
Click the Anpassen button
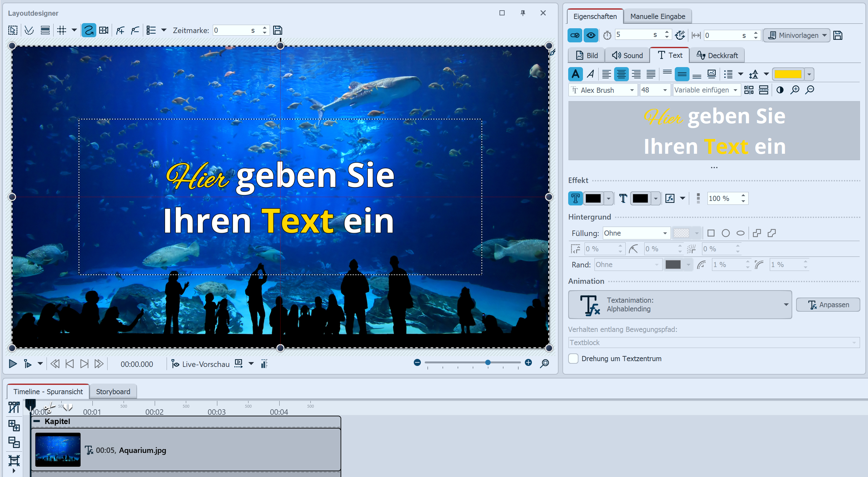828,305
